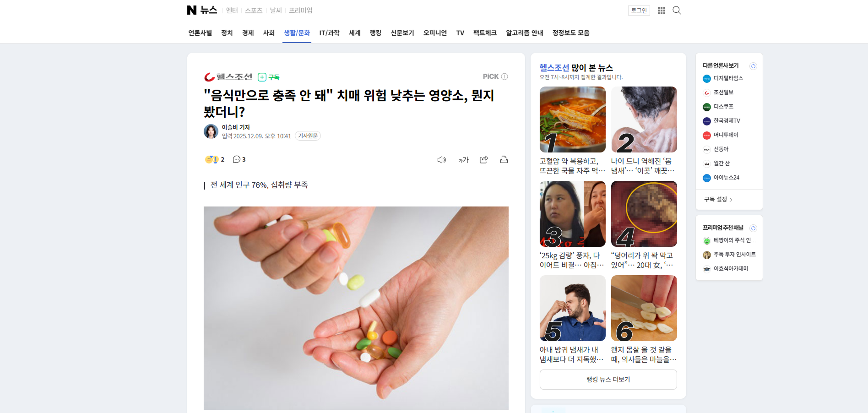Open the Naver services grid menu
Screen dimensions: 868x413
point(662,11)
